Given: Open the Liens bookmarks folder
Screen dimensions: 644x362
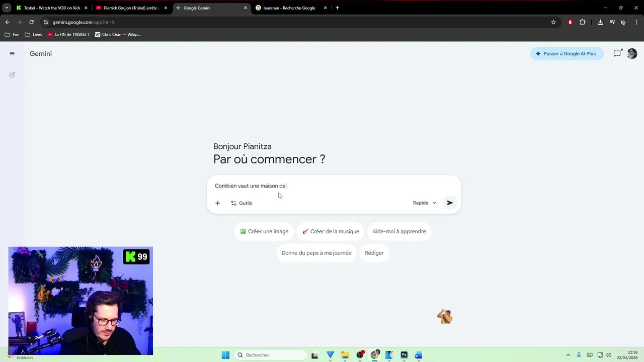Looking at the screenshot, I should point(34,35).
